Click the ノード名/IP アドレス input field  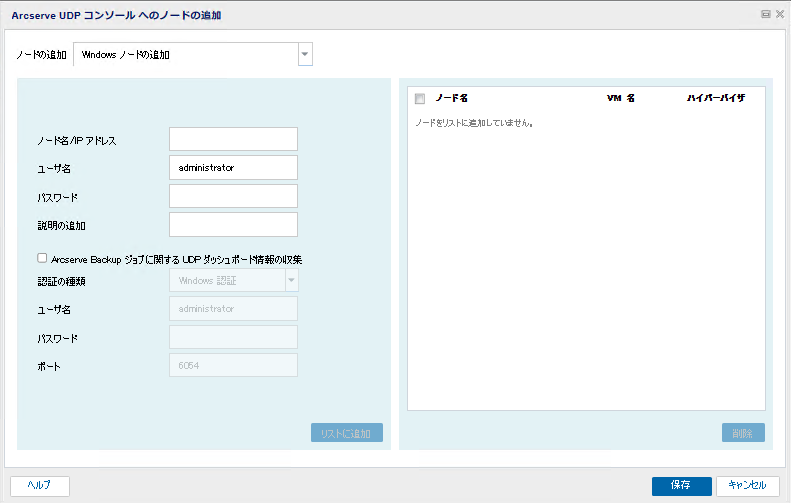click(x=233, y=139)
